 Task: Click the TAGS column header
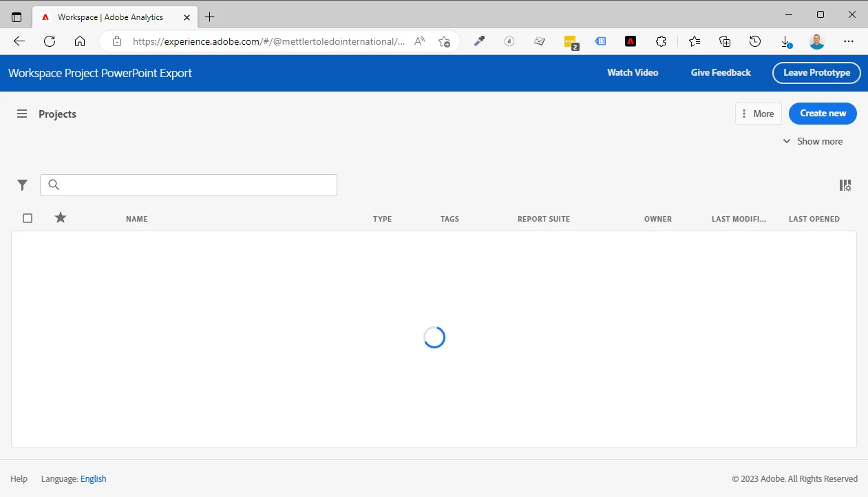(449, 219)
